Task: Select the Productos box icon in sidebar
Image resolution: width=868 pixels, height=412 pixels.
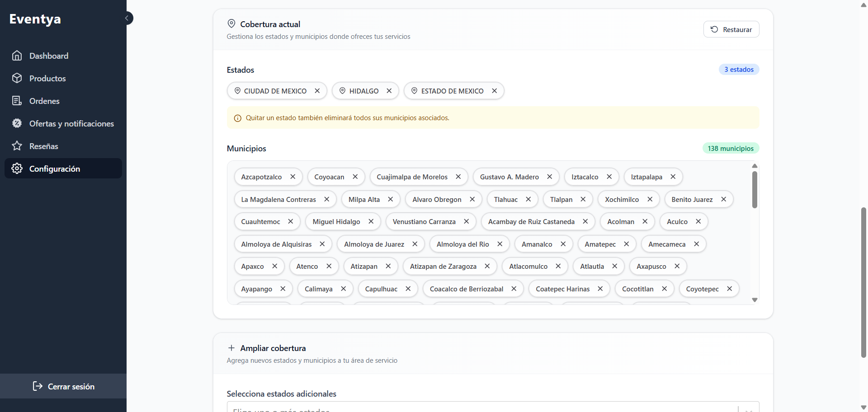Action: click(x=17, y=78)
